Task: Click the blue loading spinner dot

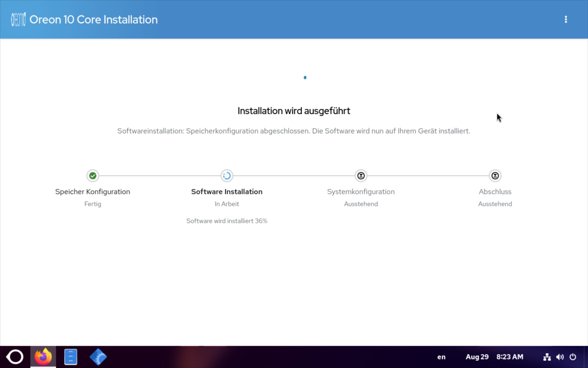Action: click(305, 78)
